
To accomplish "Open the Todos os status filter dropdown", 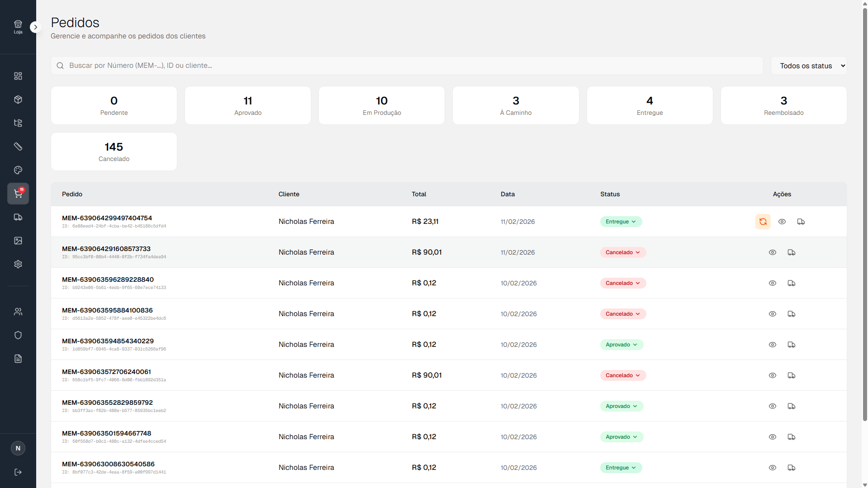I will point(809,66).
